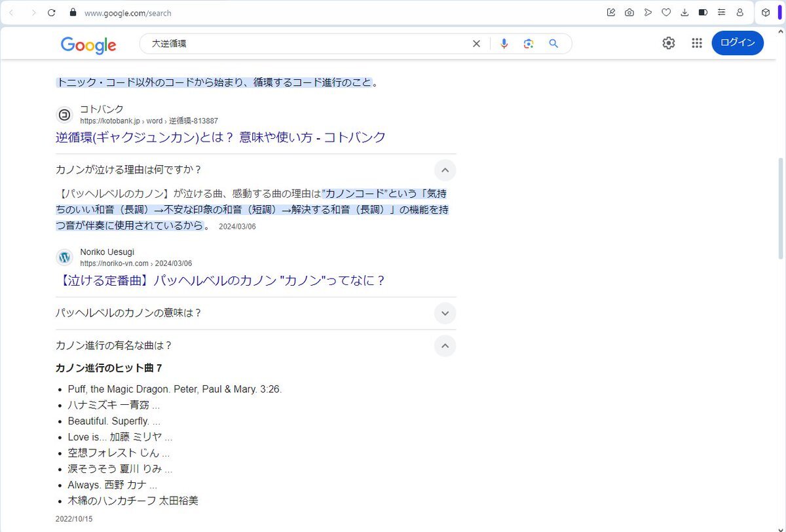
Task: Open the Google apps grid
Action: pos(697,43)
